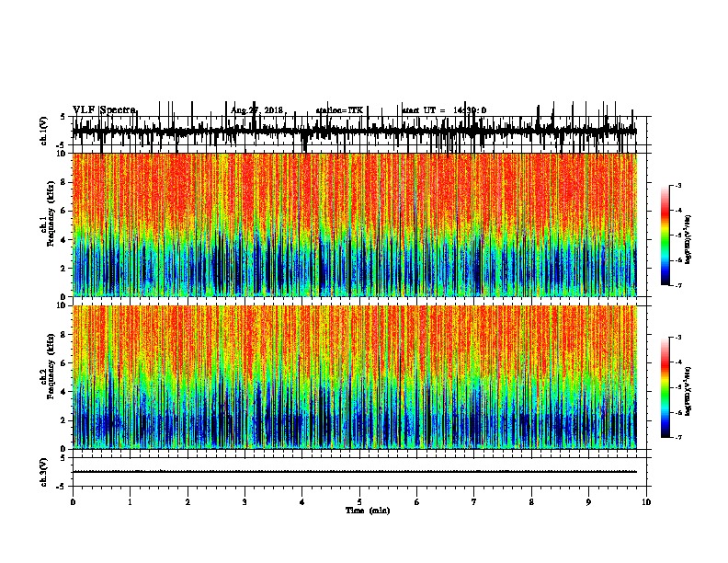Click the 'VLF Spectra' title text
This screenshot has height=563, width=728.
(105, 110)
